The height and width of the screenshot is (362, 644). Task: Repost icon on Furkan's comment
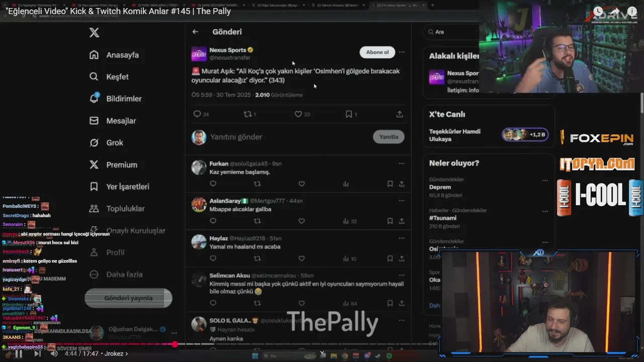pos(257,184)
